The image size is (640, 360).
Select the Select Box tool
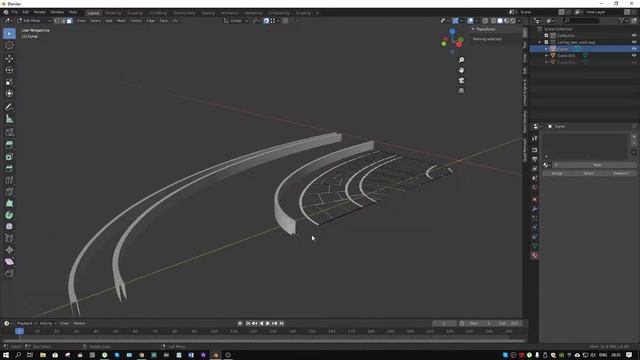9,33
